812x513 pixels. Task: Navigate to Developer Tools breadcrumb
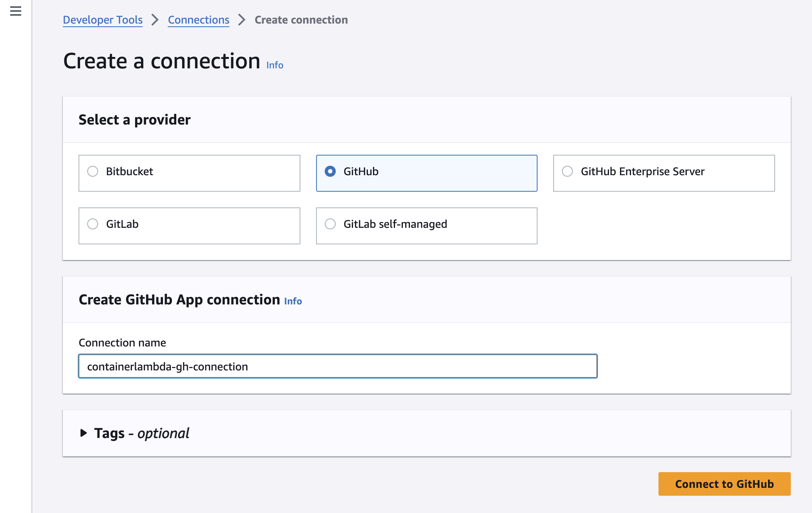[102, 20]
